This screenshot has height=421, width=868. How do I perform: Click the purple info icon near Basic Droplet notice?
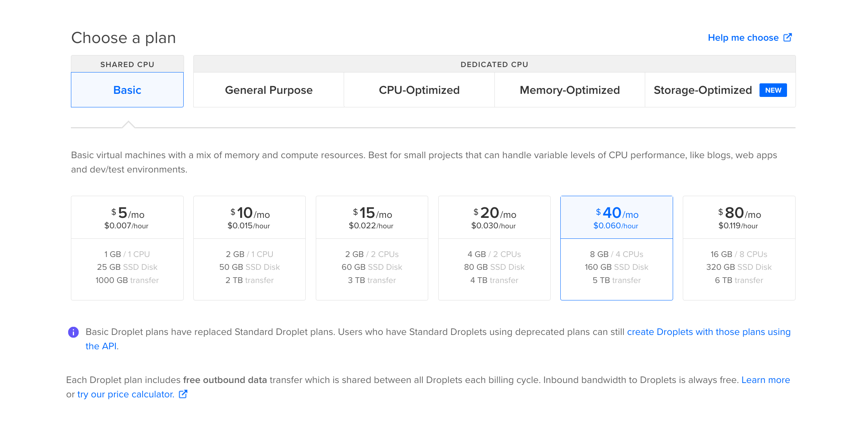click(73, 332)
